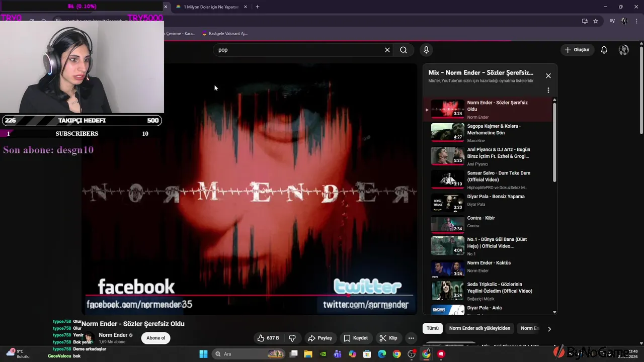The image size is (644, 362).
Task: Open Windows Start menu
Action: click(203, 354)
